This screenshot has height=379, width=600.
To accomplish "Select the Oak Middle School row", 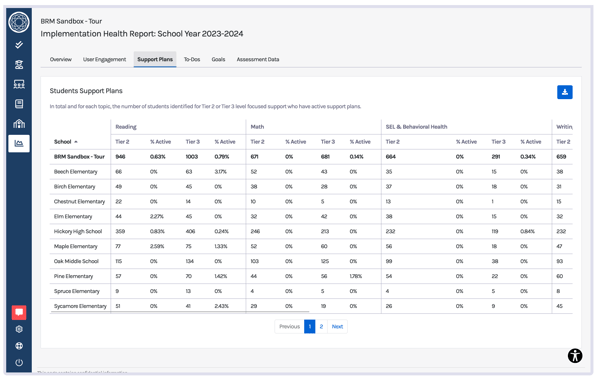I will [311, 261].
